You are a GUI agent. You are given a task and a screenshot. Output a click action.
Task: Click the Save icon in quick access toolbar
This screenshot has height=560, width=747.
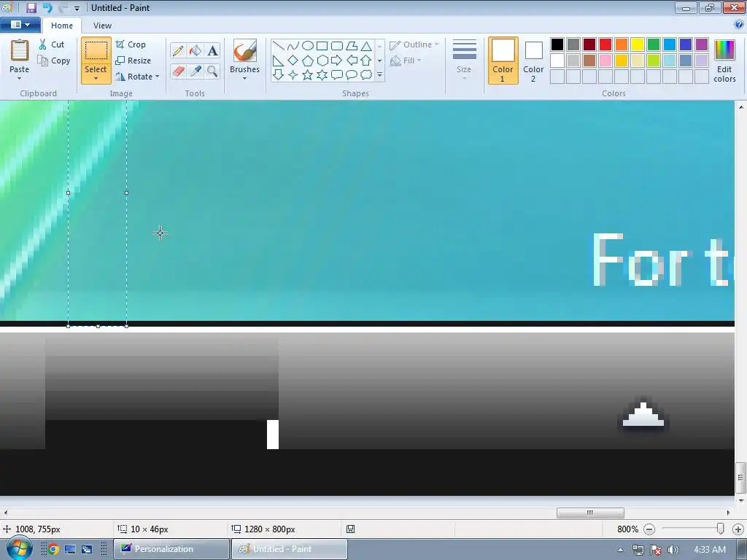pos(31,7)
